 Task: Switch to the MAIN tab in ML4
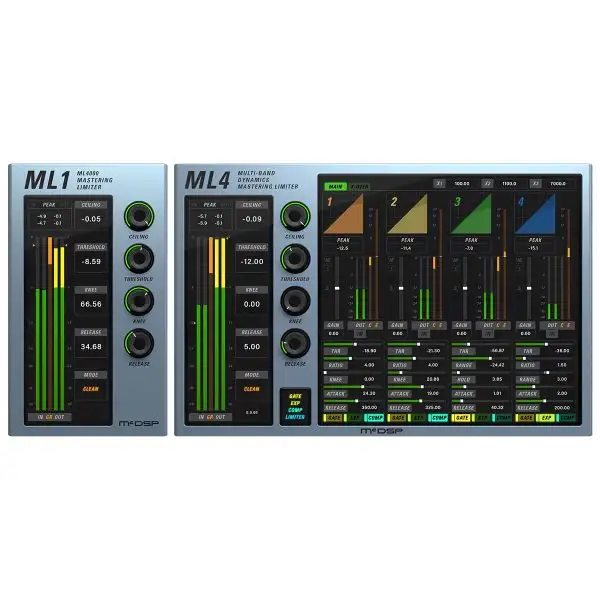coord(330,185)
